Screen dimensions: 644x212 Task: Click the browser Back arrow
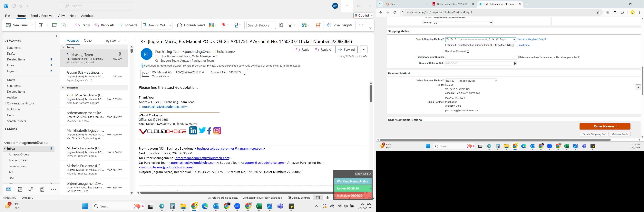point(380,12)
